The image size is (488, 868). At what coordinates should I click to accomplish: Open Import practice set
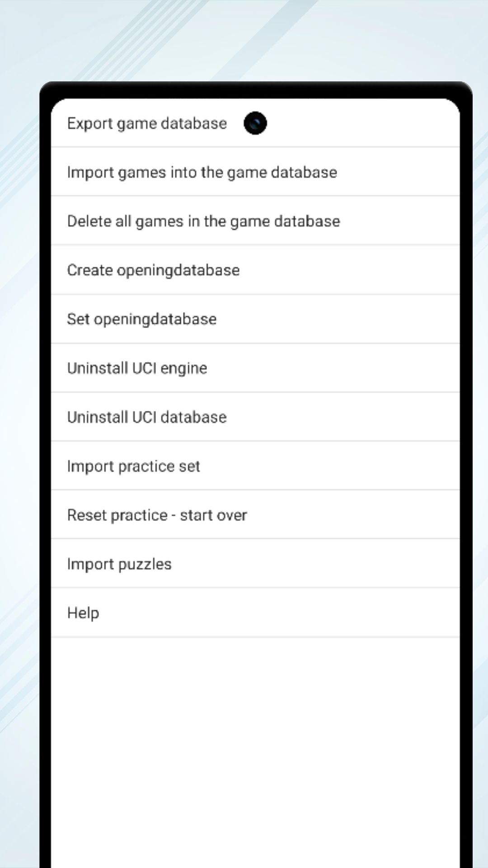[x=133, y=466]
